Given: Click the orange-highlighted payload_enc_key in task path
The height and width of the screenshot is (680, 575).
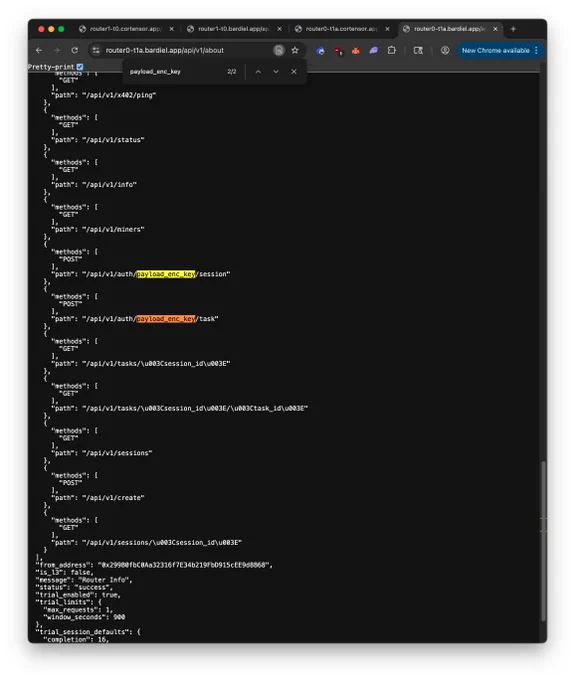Looking at the screenshot, I should pyautogui.click(x=166, y=319).
